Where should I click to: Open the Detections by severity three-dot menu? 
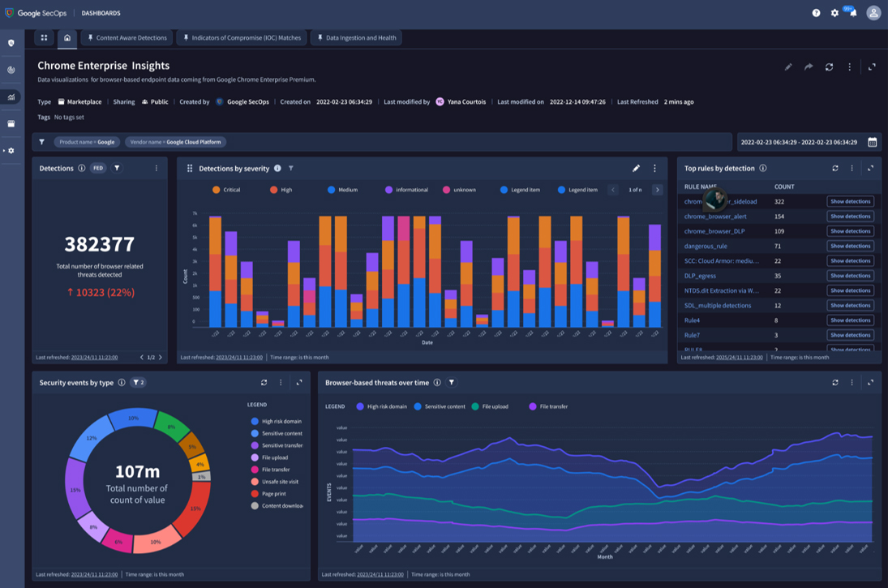coord(654,168)
